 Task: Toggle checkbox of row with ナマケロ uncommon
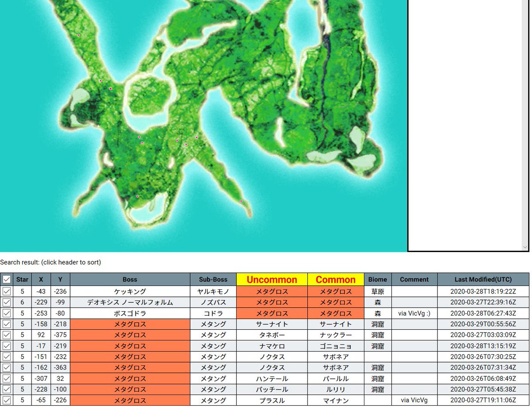7,346
